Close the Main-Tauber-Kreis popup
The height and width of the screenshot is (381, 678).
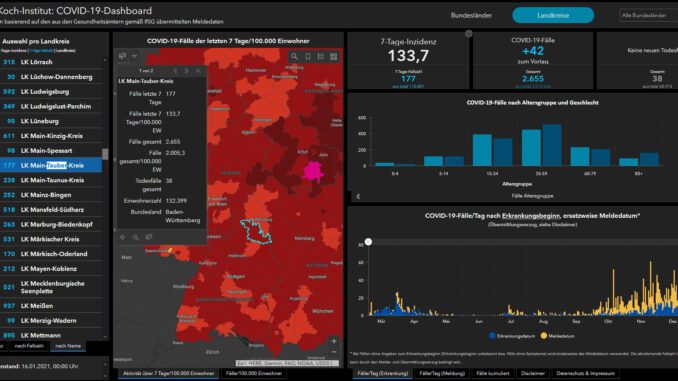[198, 70]
